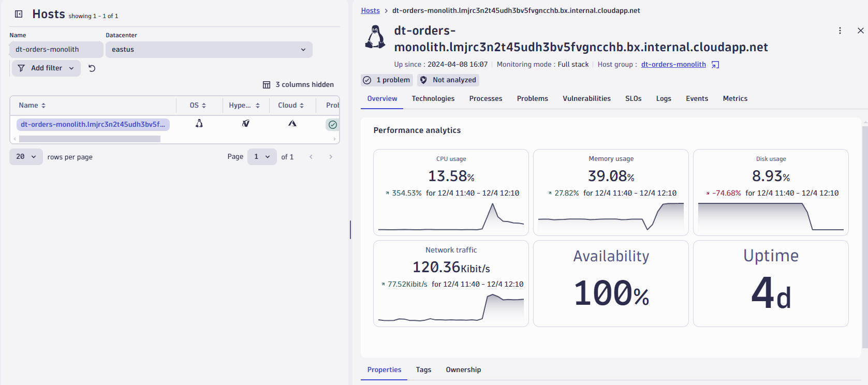Click the Name filter input field
This screenshot has width=868, height=385.
coord(56,50)
